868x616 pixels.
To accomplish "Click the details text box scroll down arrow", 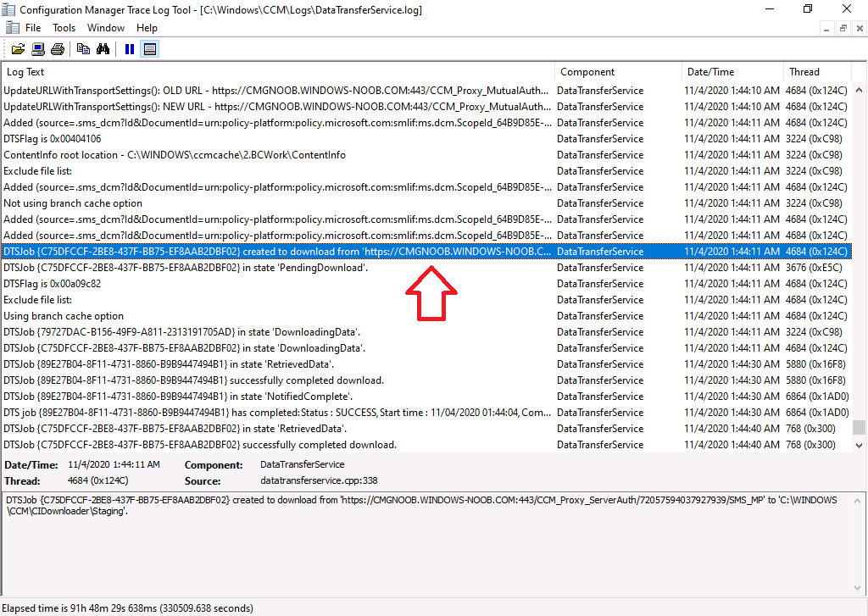I will point(858,588).
